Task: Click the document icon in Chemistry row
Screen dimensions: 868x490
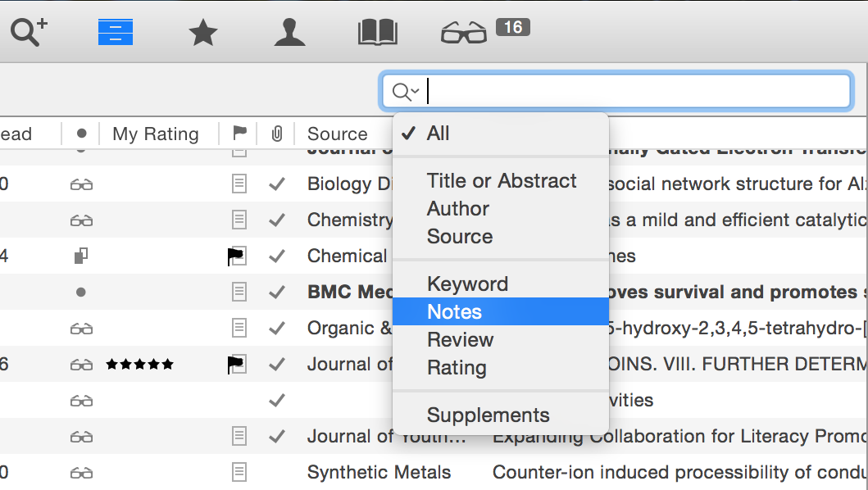Action: pos(239,220)
